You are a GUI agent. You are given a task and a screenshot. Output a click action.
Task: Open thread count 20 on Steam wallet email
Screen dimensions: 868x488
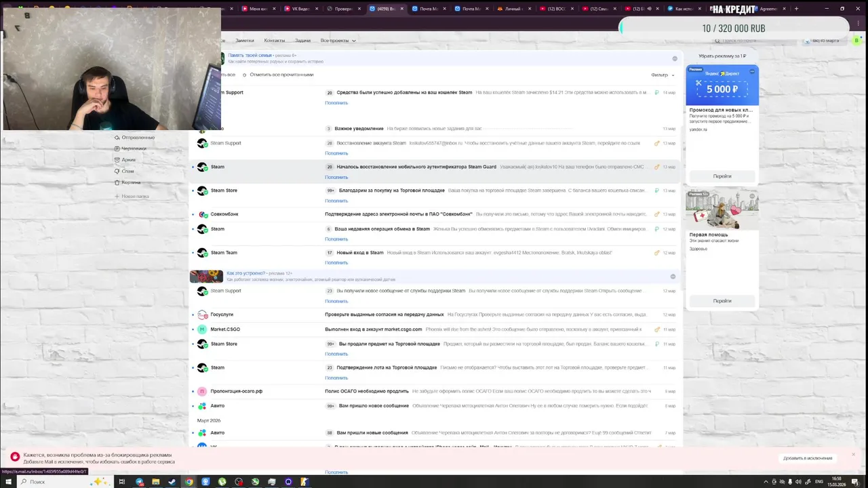coord(330,93)
